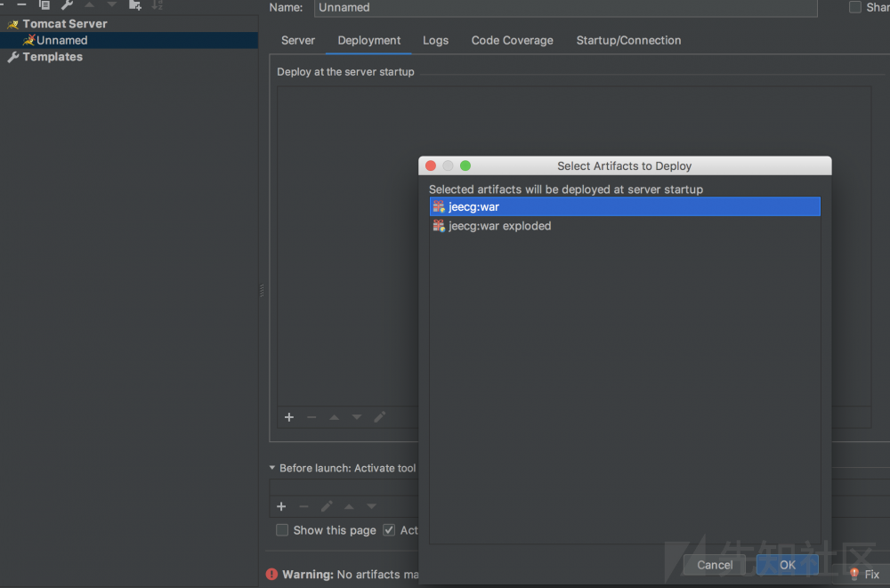The height and width of the screenshot is (588, 890).
Task: Close the Select Artifacts to Deploy dialog
Action: tap(430, 165)
